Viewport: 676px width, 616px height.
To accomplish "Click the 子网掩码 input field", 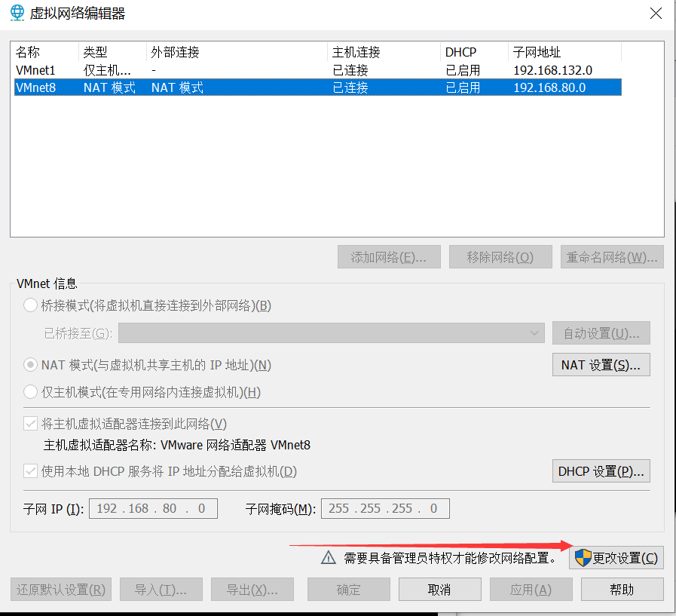I will click(x=385, y=508).
